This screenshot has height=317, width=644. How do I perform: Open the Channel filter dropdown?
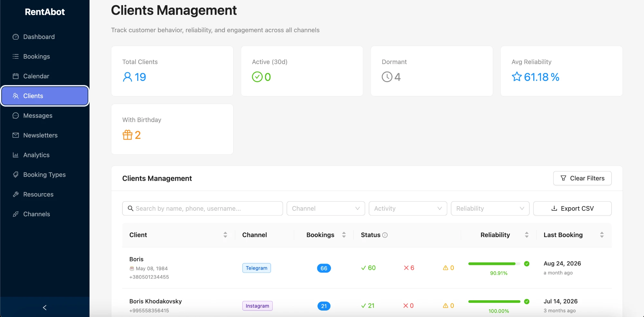pos(326,208)
